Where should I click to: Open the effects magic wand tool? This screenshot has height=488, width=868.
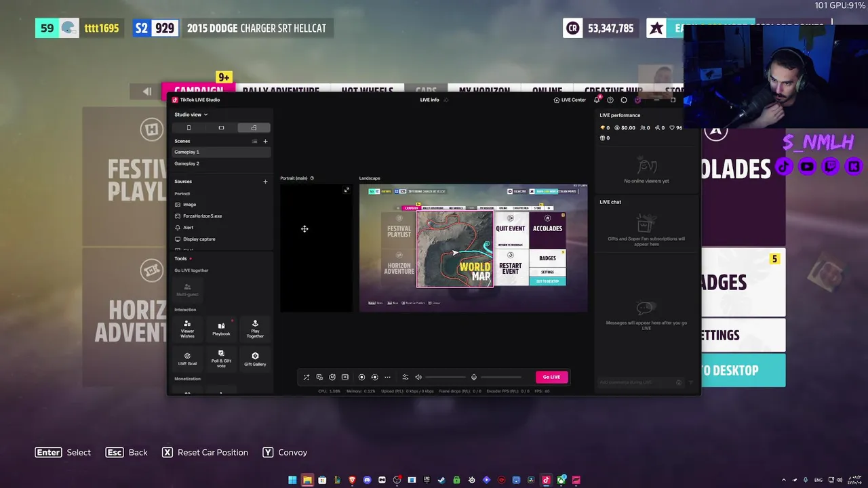coord(307,377)
